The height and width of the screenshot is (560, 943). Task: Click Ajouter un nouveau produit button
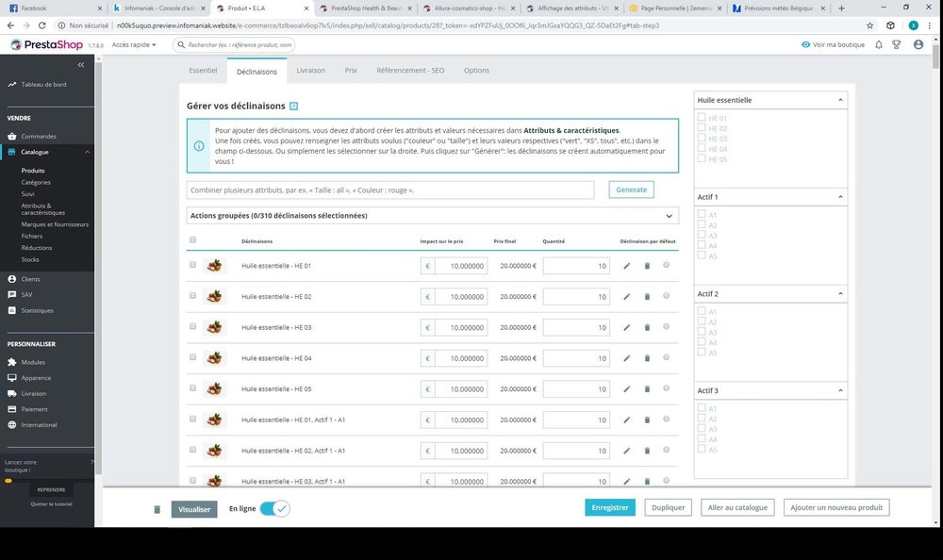pos(836,507)
